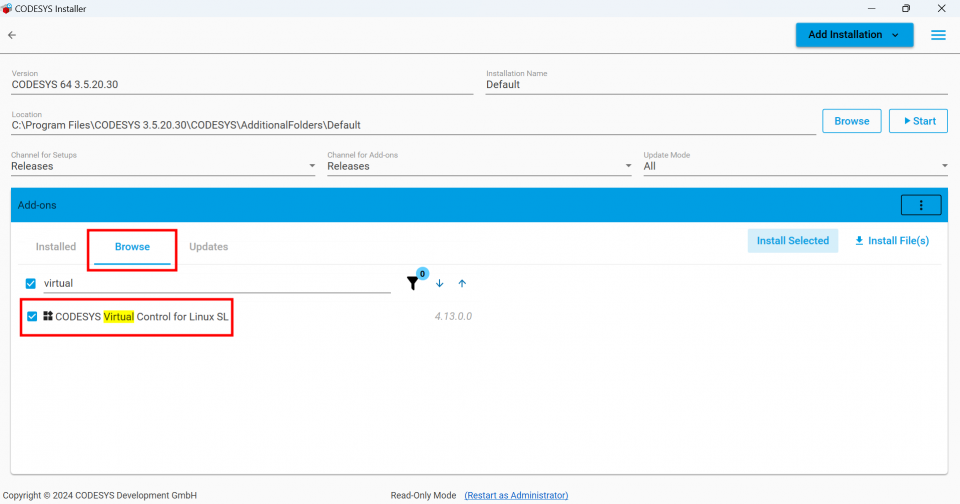Sort add-ons with the up arrow
Image resolution: width=960 pixels, height=504 pixels.
point(462,284)
